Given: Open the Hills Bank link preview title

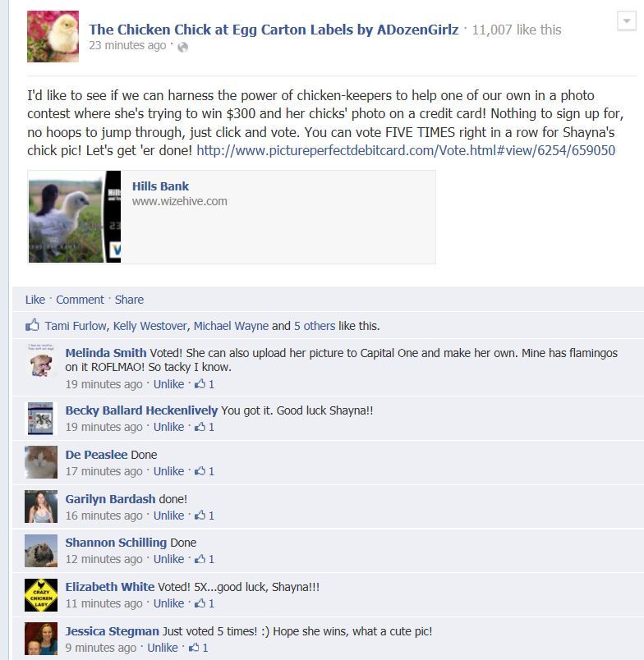Looking at the screenshot, I should pos(160,186).
